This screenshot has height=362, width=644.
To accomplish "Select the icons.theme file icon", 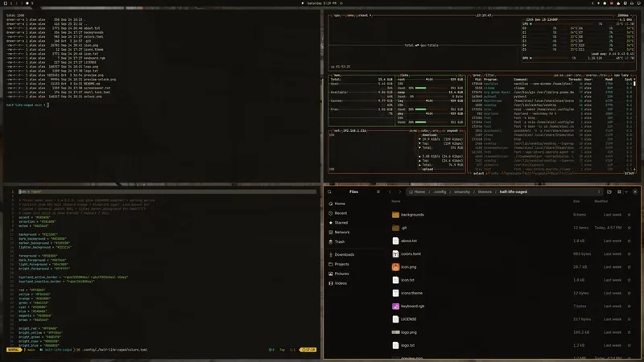I will [395, 293].
